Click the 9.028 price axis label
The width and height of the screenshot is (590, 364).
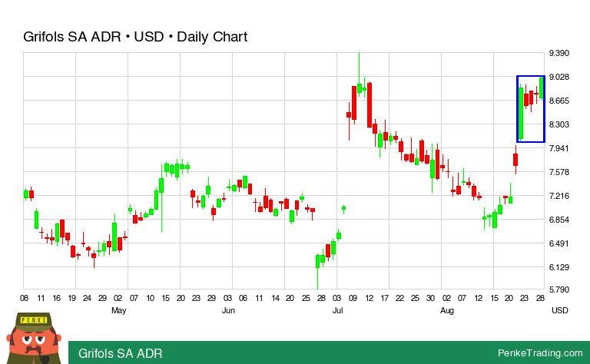[559, 77]
